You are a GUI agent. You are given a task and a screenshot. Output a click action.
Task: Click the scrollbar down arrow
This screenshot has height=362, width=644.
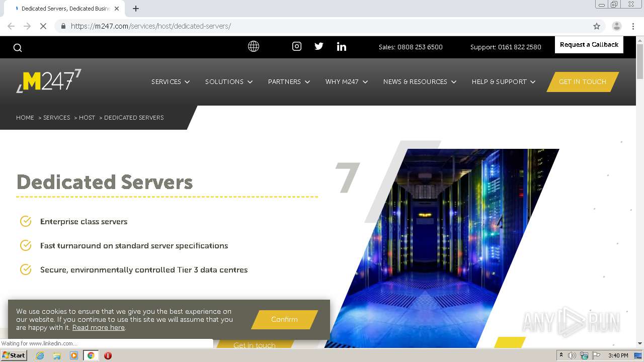click(x=640, y=343)
